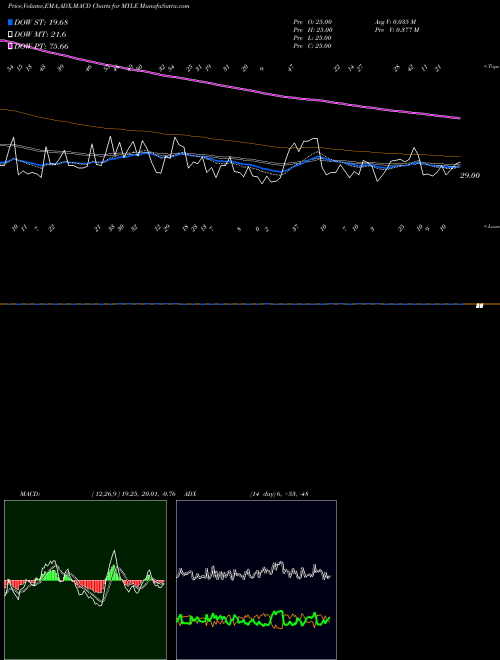Select the 'DOW PT: 75.66' legend text

click(x=41, y=46)
